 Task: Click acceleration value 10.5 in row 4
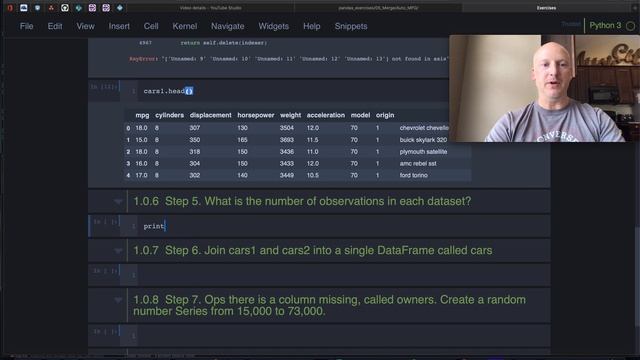pyautogui.click(x=313, y=175)
